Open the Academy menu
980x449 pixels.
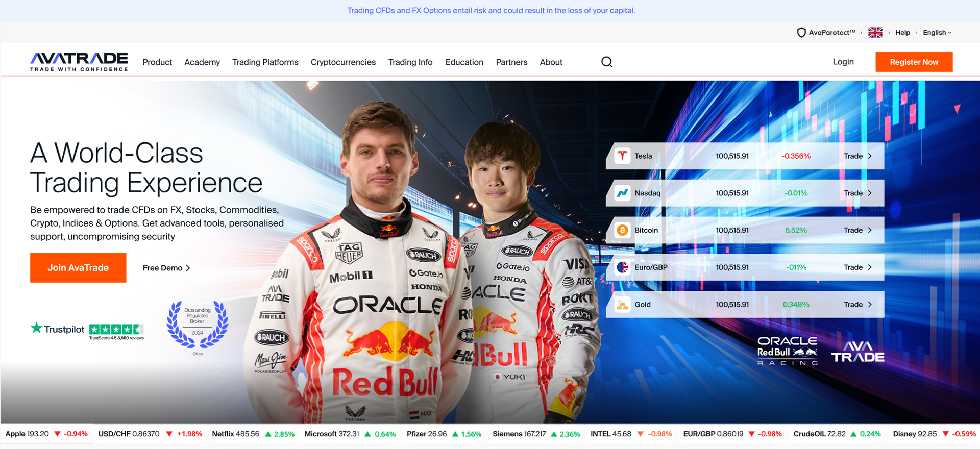(x=202, y=62)
